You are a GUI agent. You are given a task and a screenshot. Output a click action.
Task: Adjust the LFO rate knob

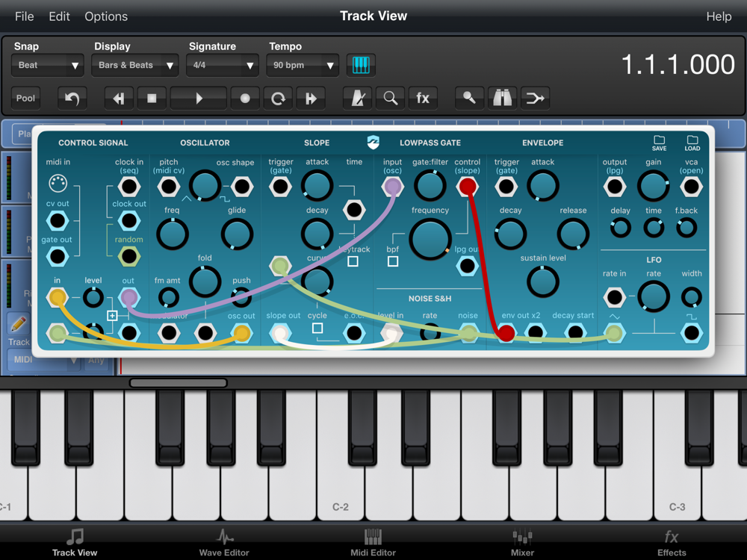654,296
